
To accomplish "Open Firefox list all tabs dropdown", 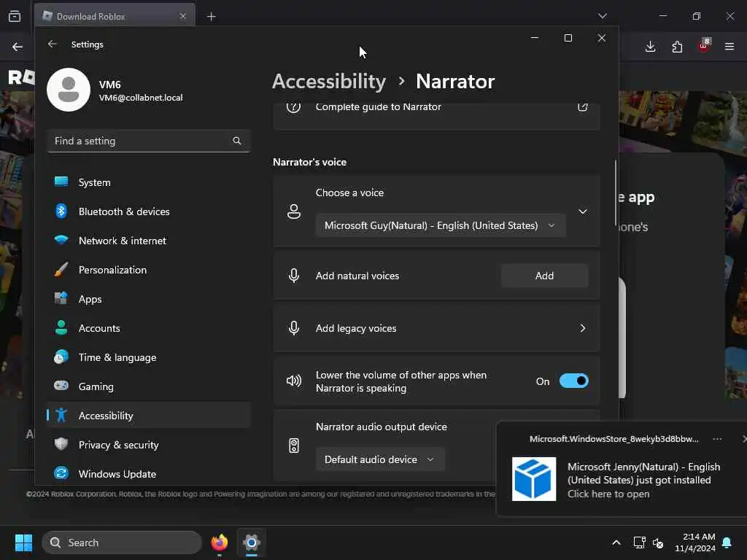I will point(602,16).
